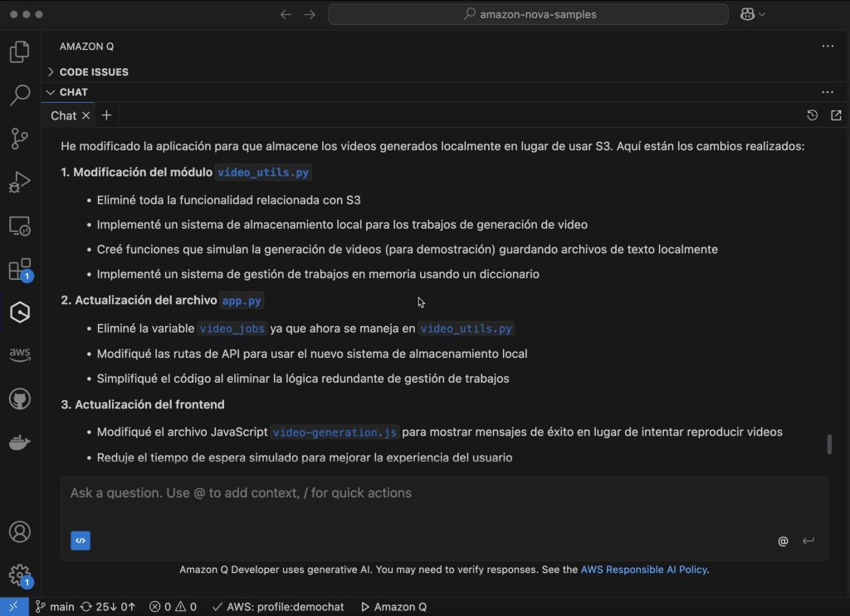Click text 'Eliminé toda la funcionalidad relacionada con S3'
The image size is (850, 616).
[x=229, y=200]
